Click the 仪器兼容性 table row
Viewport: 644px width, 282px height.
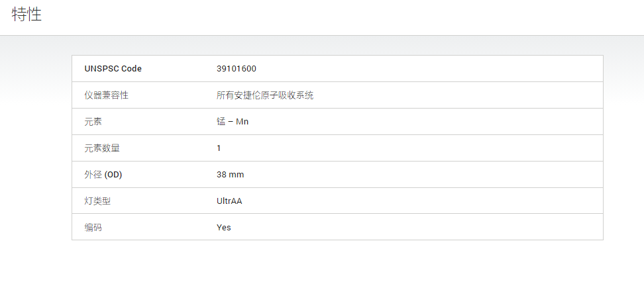point(338,95)
